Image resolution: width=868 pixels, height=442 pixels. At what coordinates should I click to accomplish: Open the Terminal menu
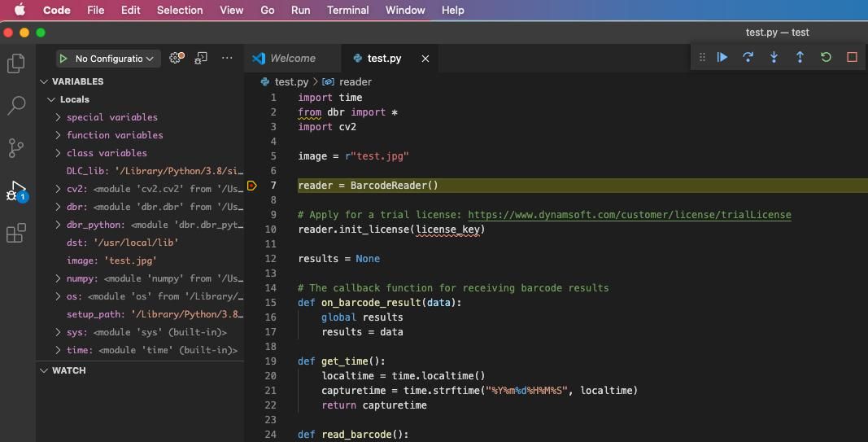pos(347,10)
